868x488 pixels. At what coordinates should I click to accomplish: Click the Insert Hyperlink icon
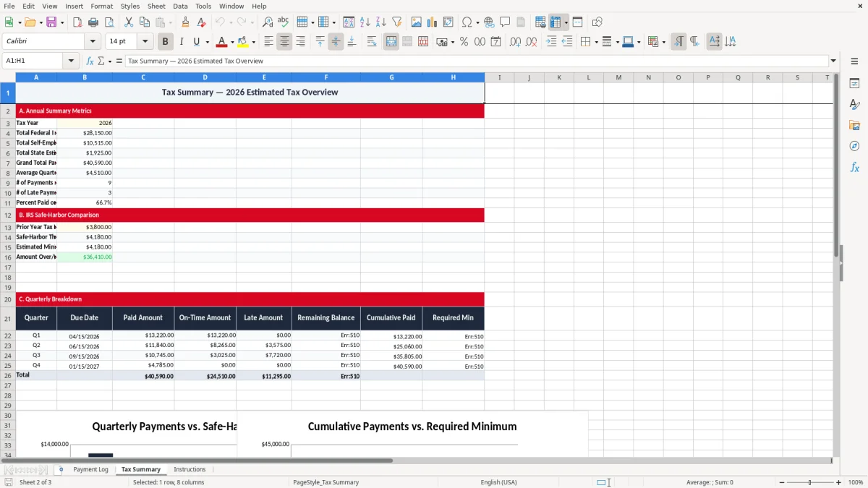(489, 22)
